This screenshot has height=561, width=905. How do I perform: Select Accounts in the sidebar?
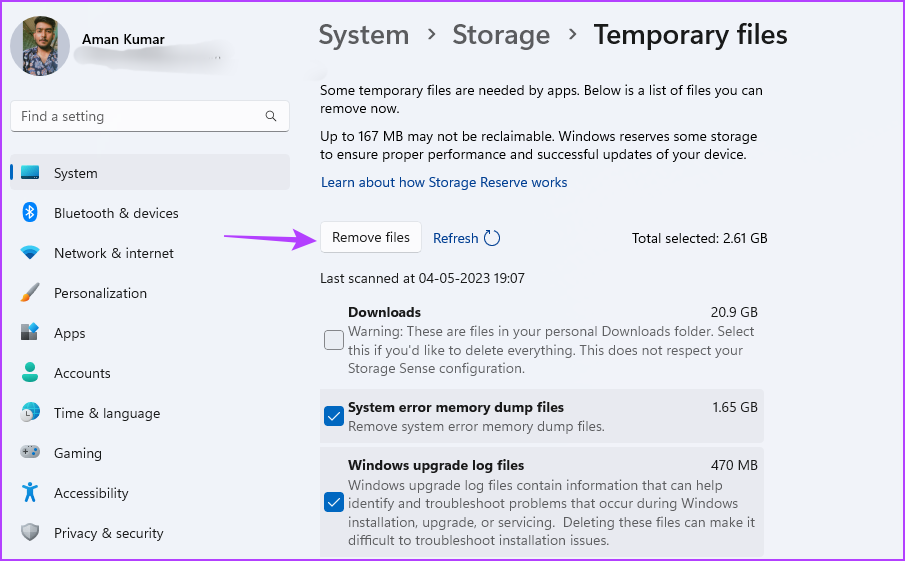[x=150, y=372]
